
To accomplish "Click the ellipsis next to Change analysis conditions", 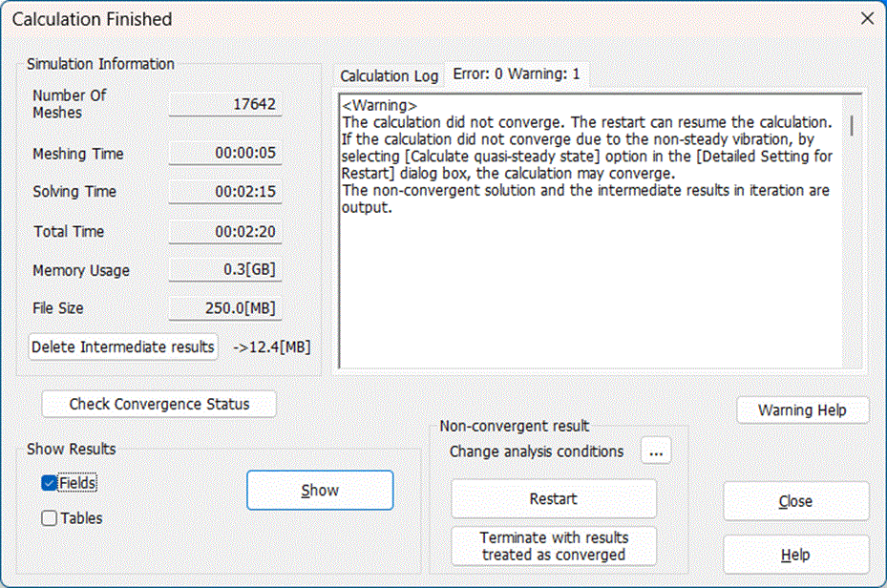I will tap(655, 451).
